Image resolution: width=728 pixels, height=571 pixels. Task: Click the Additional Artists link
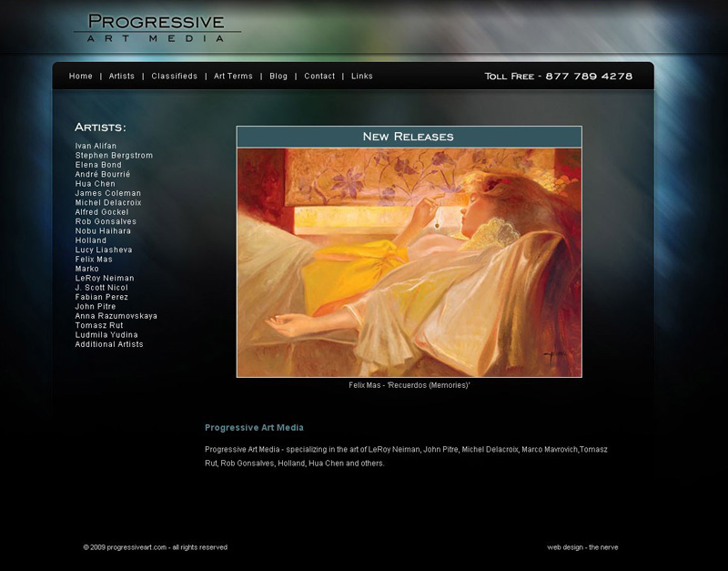[x=109, y=344]
